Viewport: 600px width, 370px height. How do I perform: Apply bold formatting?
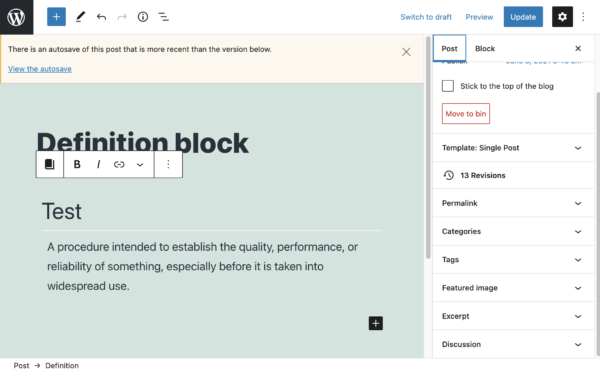click(x=77, y=165)
